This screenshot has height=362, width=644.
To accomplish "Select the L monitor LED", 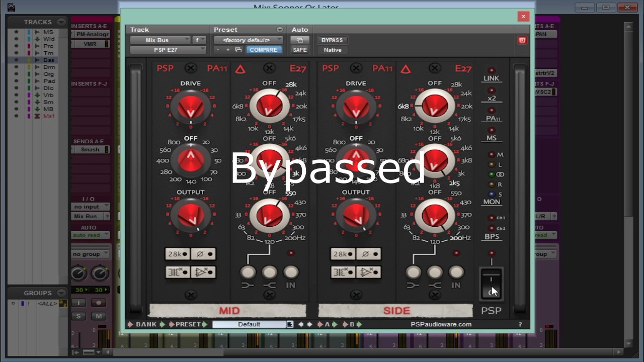I will tap(492, 164).
